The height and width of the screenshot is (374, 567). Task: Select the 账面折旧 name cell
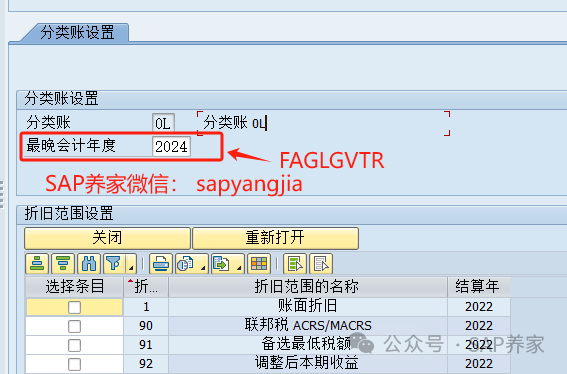click(x=308, y=306)
